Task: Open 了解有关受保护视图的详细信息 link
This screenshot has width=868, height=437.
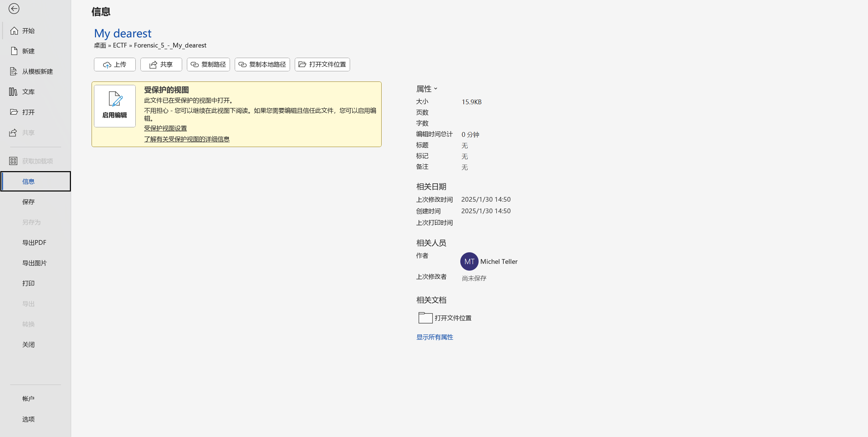Action: [187, 139]
